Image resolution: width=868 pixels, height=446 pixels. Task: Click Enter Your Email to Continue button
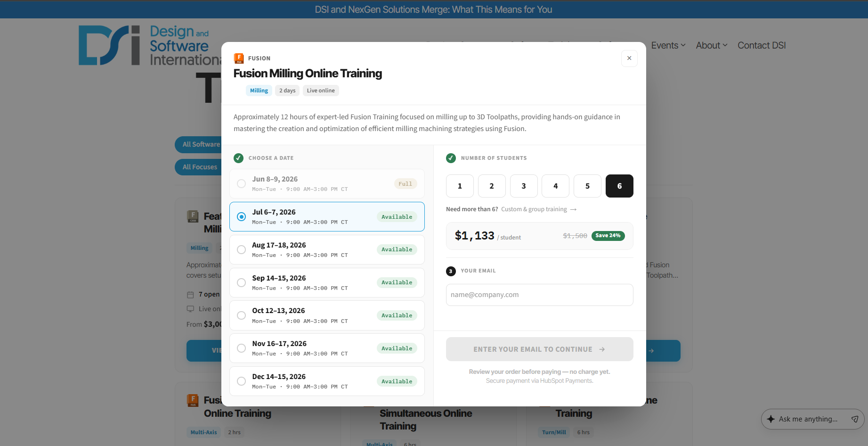(x=540, y=349)
